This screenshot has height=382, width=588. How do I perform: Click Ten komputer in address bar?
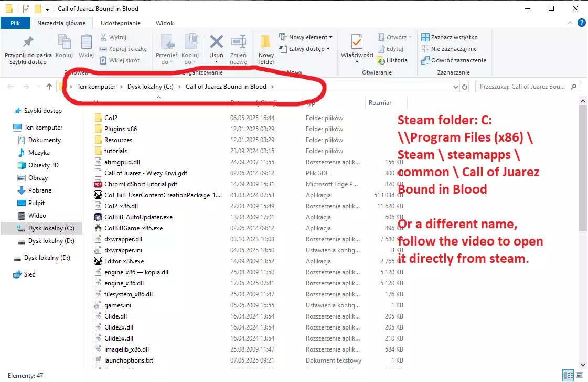pyautogui.click(x=97, y=87)
